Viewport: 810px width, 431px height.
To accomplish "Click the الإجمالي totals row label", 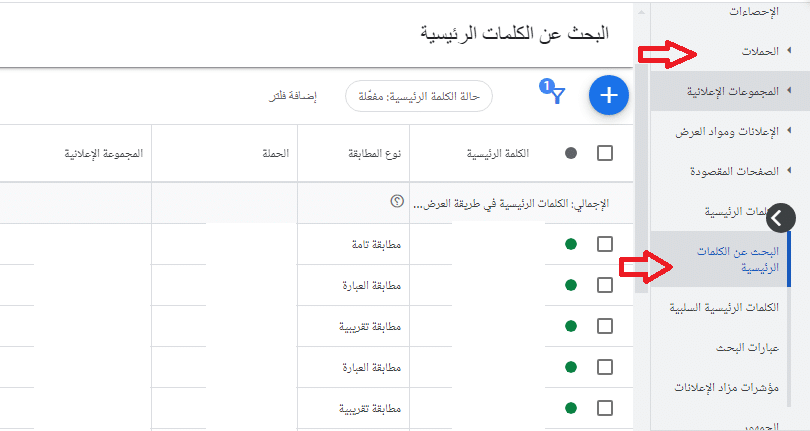I will point(511,204).
